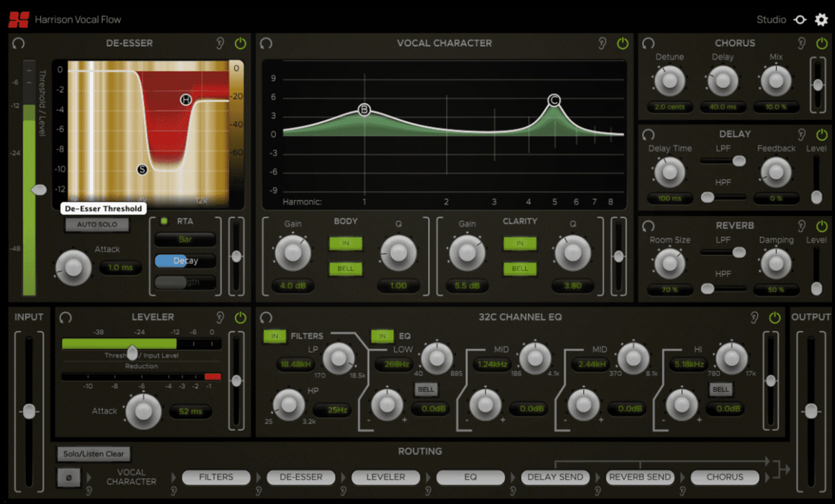Image resolution: width=835 pixels, height=504 pixels.
Task: Listen to Vocal Character via ear icon
Action: pos(602,43)
